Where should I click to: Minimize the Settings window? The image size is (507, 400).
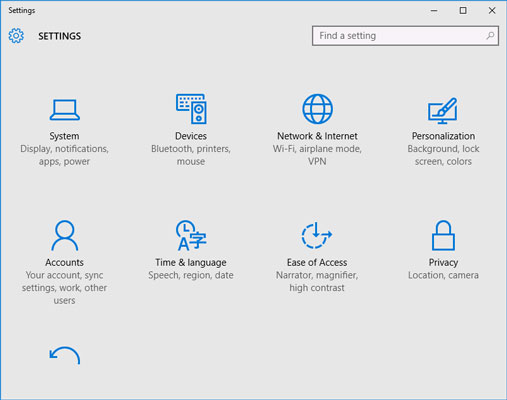434,11
